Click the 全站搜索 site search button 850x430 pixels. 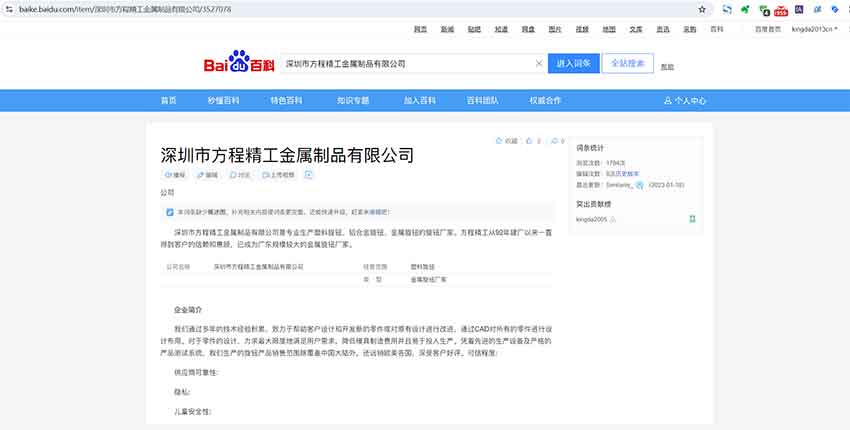(628, 63)
